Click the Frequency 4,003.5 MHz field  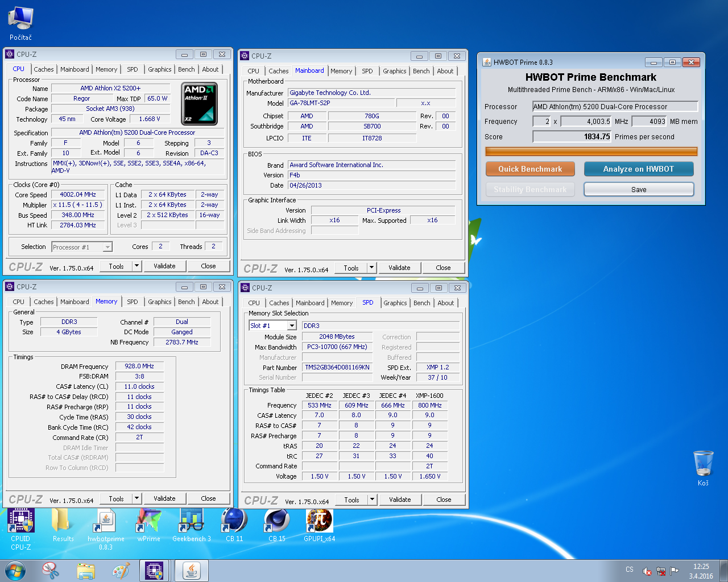[x=586, y=121]
